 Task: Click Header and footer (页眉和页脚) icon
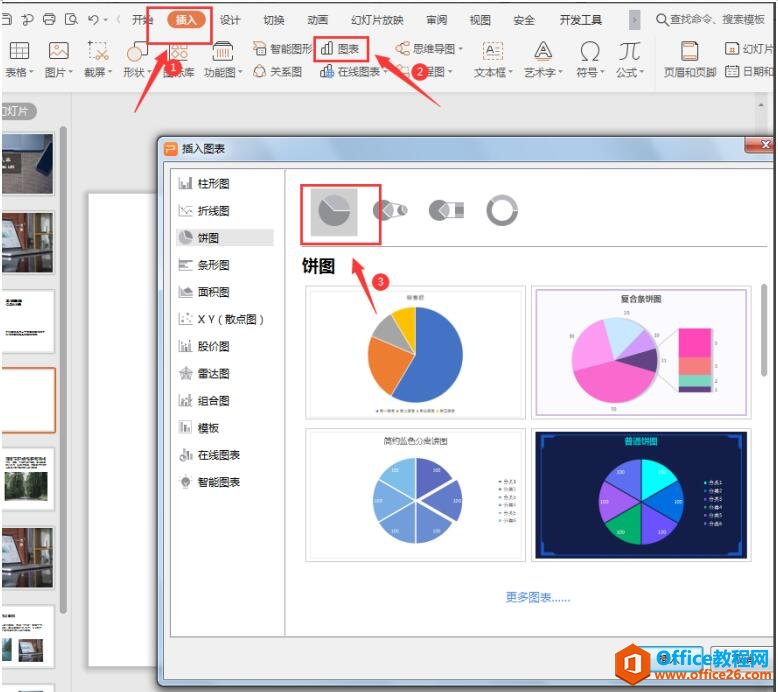(x=690, y=51)
